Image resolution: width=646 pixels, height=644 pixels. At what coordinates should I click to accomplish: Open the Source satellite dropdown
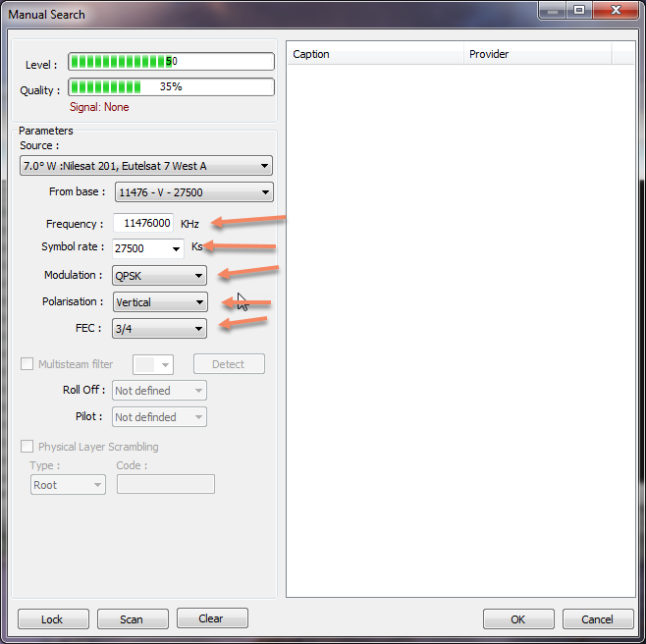click(x=145, y=166)
